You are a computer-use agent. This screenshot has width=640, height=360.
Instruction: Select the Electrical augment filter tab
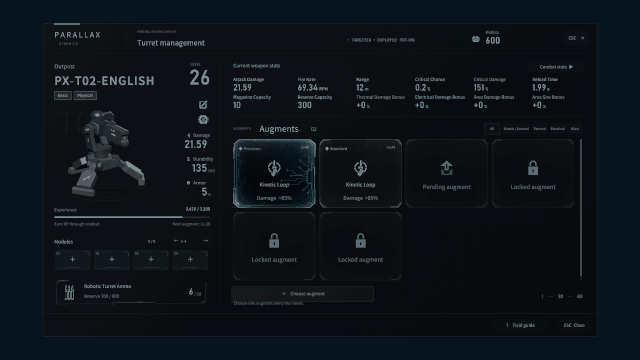[558, 129]
